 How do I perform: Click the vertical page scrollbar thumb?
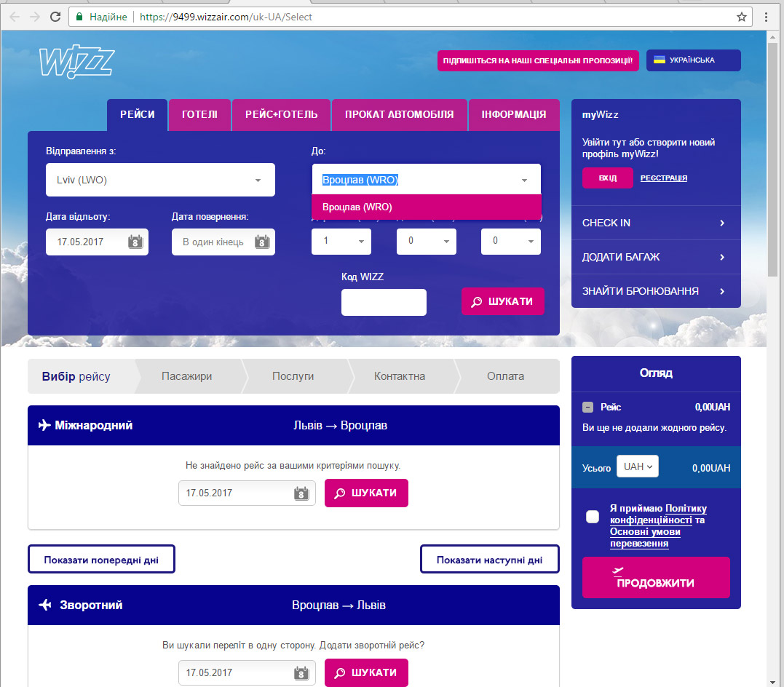coord(772,159)
